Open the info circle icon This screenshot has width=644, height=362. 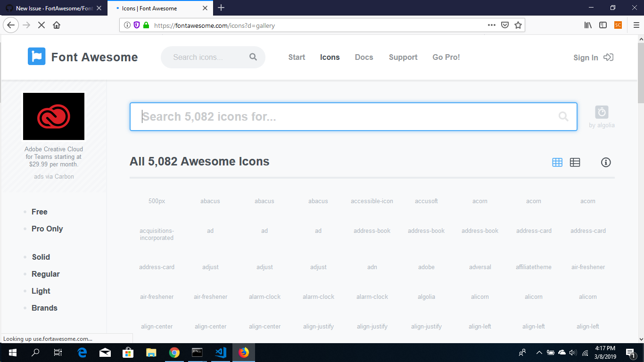tap(606, 162)
